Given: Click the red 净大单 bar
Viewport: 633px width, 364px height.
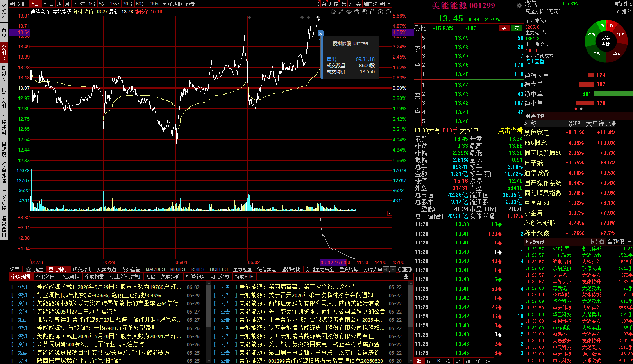Looking at the screenshot, I should tap(587, 84).
